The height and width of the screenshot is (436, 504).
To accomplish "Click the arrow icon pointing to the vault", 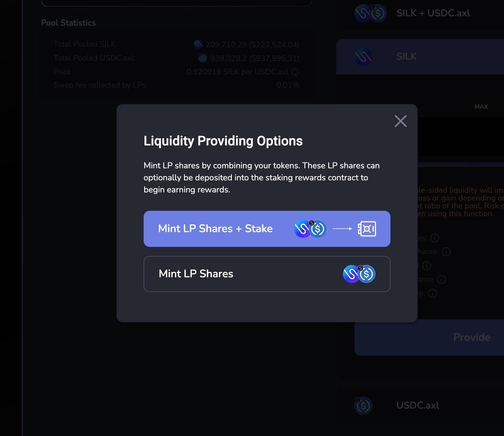I will pos(342,229).
